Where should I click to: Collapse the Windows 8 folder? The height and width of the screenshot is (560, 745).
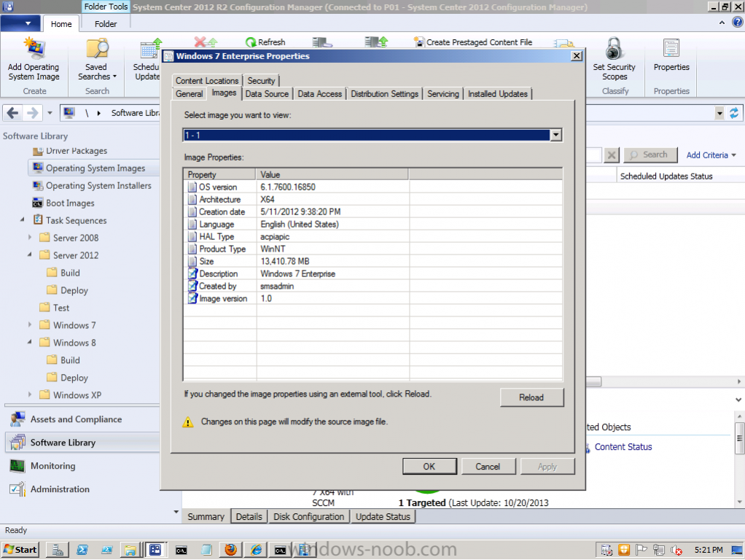pyautogui.click(x=29, y=342)
